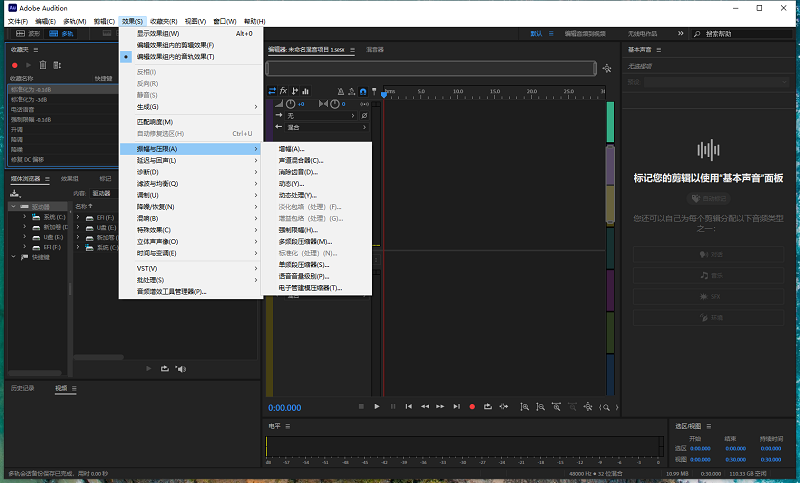Click the play button in the transport bar
Viewport: 800px width, 483px height.
point(376,406)
